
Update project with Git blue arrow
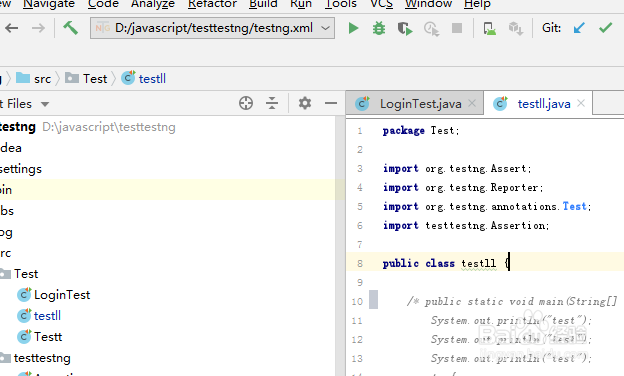click(579, 28)
